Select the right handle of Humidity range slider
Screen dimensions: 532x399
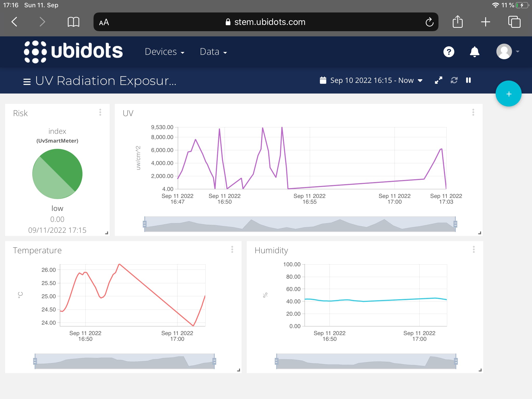click(x=456, y=361)
